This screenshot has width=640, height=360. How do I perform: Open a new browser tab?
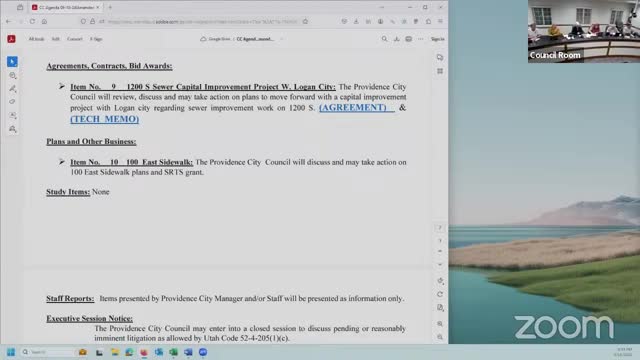click(110, 7)
